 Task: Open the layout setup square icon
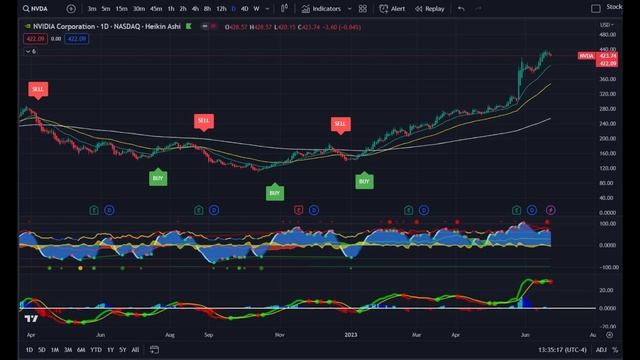tap(596, 9)
